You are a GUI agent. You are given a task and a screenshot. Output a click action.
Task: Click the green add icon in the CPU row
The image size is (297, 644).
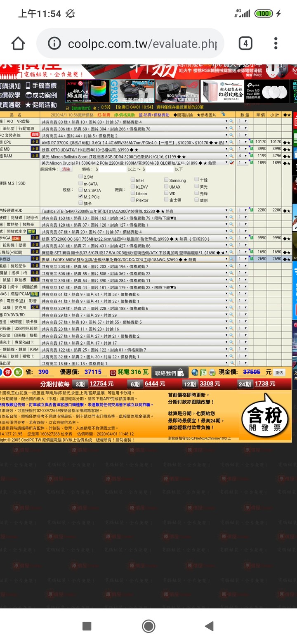point(251,142)
